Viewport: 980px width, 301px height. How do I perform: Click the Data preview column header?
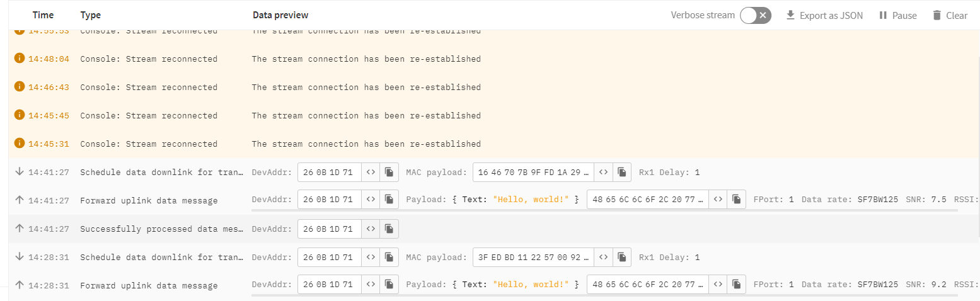280,15
